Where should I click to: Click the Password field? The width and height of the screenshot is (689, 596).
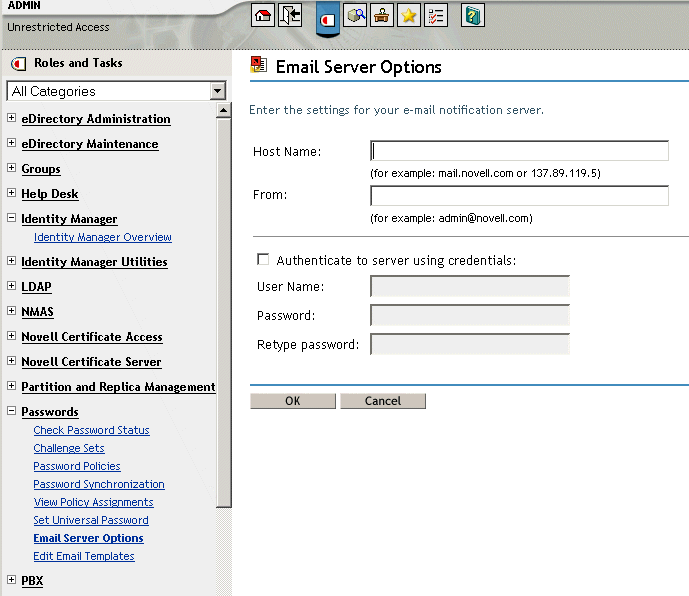[x=470, y=315]
